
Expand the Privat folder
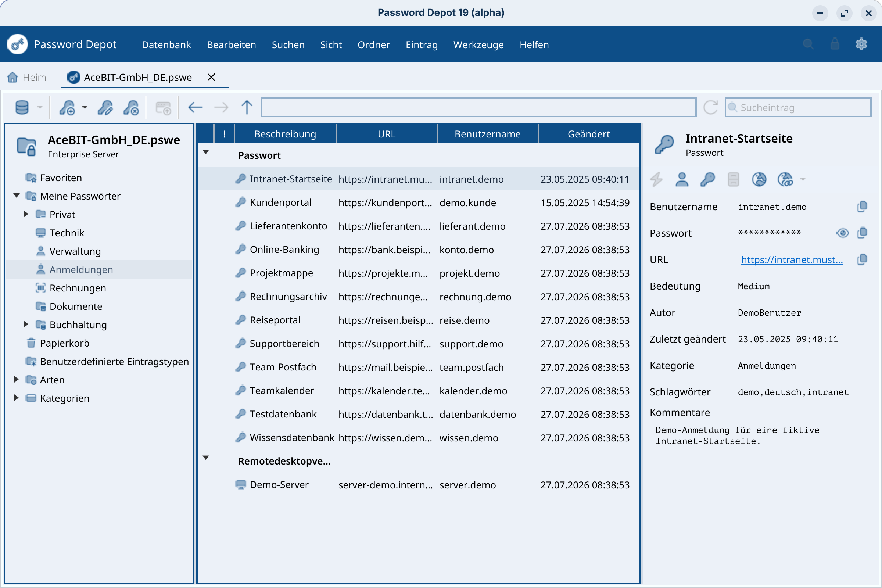point(26,214)
